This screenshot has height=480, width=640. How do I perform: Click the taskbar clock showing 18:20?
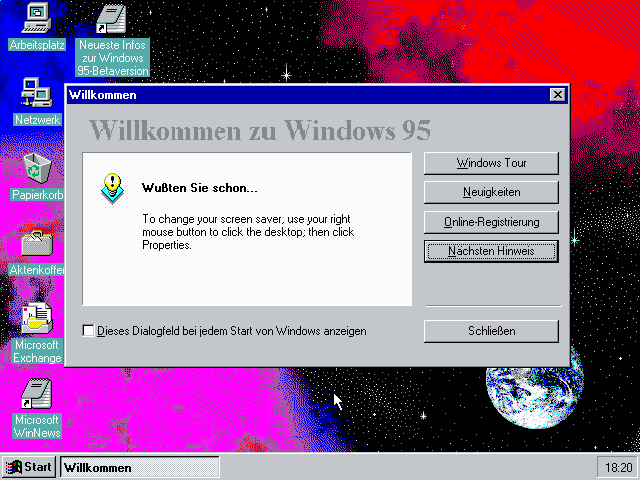(x=618, y=468)
